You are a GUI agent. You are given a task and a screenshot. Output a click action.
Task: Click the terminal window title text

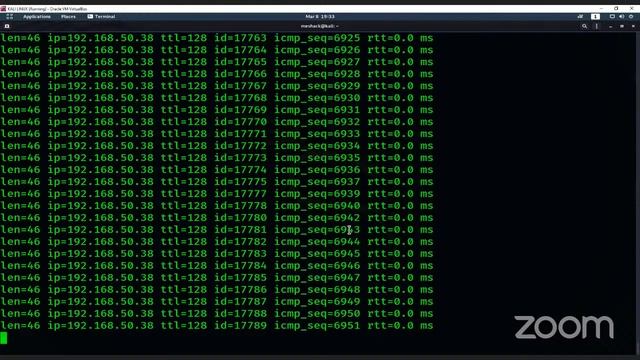(320, 26)
